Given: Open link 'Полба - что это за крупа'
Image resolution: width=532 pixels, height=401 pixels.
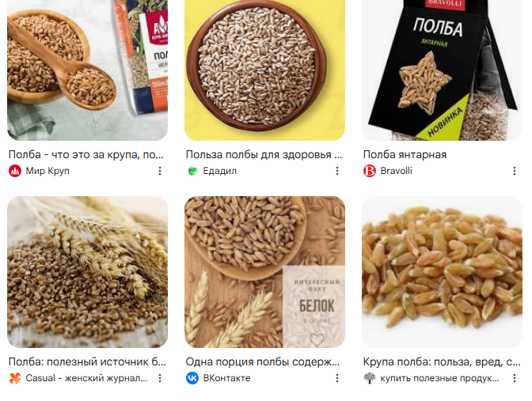Looking at the screenshot, I should point(86,154).
